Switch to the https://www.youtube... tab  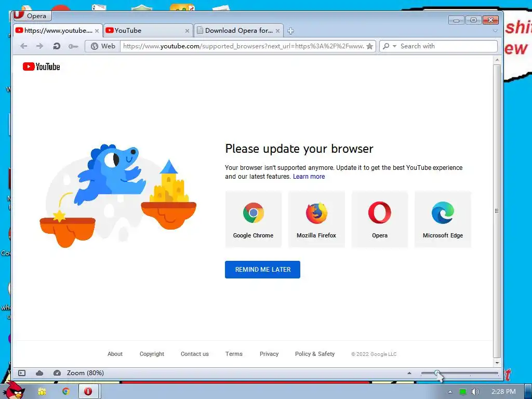pyautogui.click(x=58, y=31)
